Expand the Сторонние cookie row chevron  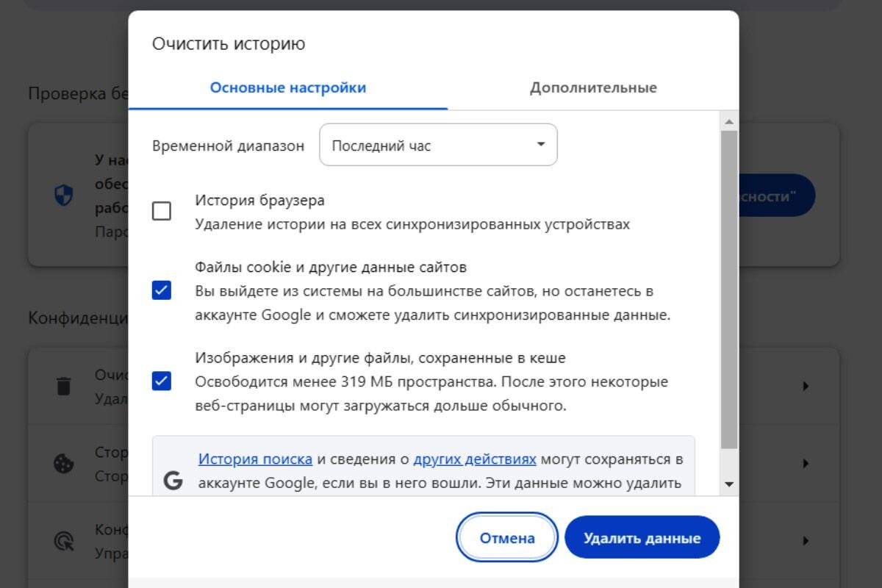[x=806, y=463]
